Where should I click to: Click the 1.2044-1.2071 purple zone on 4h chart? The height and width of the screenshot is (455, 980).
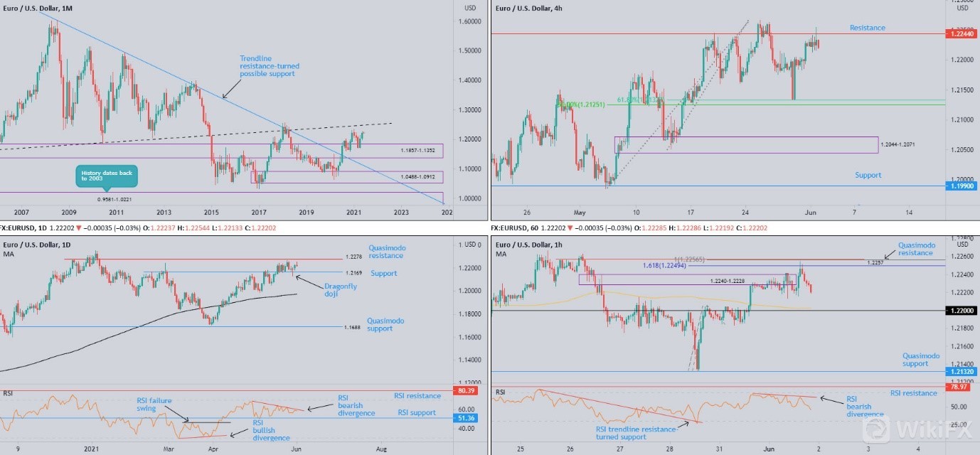point(747,145)
